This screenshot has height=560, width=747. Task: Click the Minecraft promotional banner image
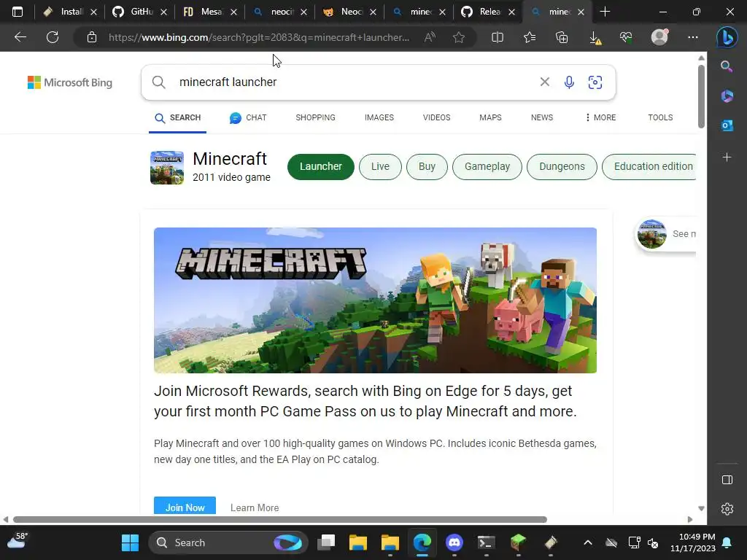[x=375, y=300]
